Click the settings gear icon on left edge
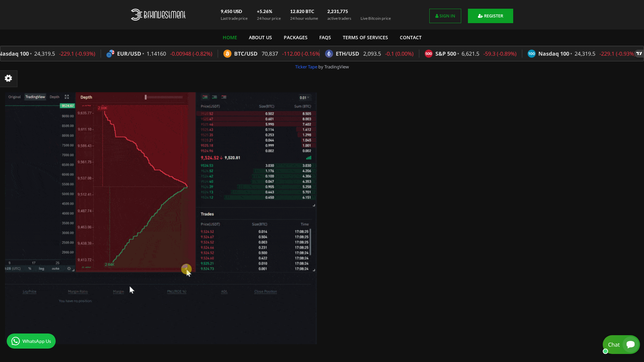Image resolution: width=644 pixels, height=362 pixels. click(8, 78)
